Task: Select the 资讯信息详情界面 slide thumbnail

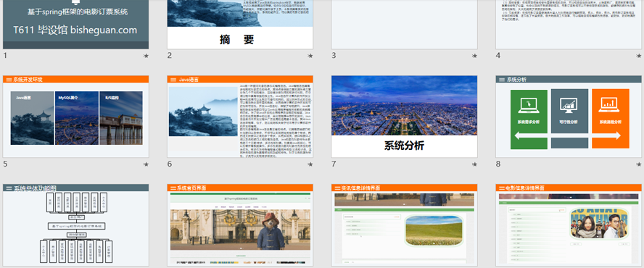Action: pyautogui.click(x=404, y=225)
